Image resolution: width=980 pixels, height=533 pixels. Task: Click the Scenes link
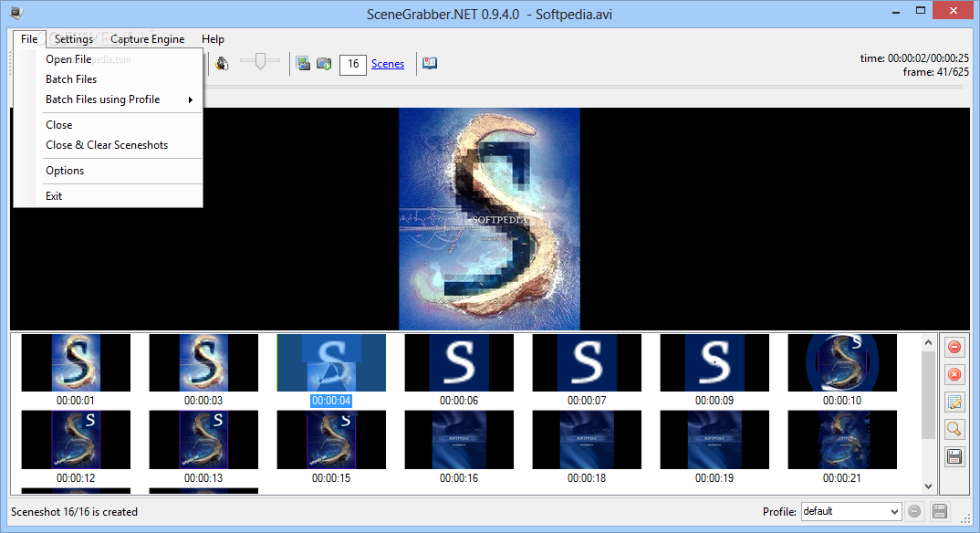[x=388, y=64]
